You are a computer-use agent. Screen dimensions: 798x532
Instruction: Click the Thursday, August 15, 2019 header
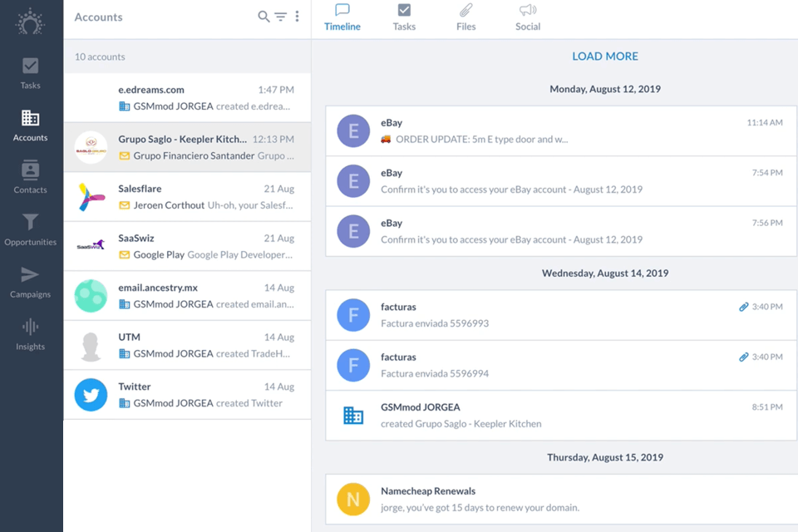click(604, 458)
